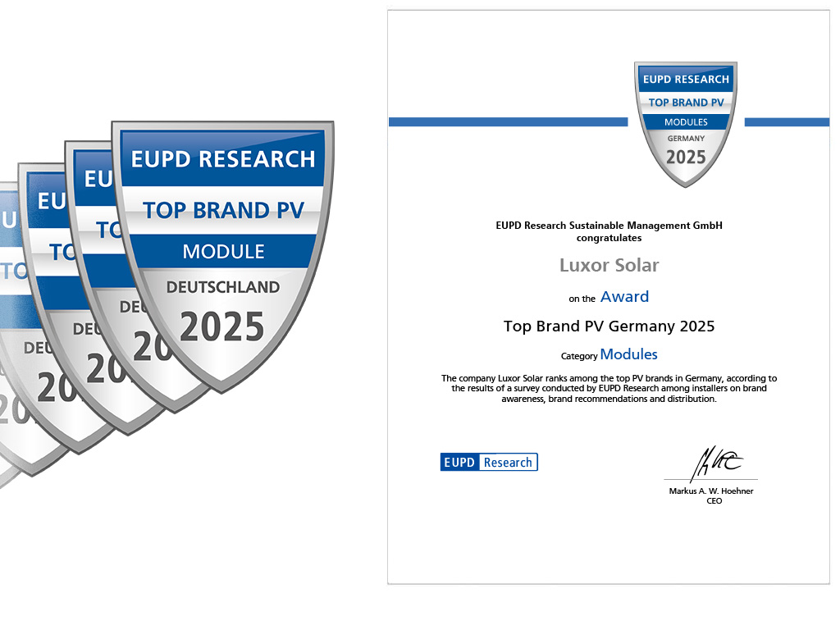840x630 pixels.
Task: Click the 'Luxor Solar' company name
Action: click(609, 265)
